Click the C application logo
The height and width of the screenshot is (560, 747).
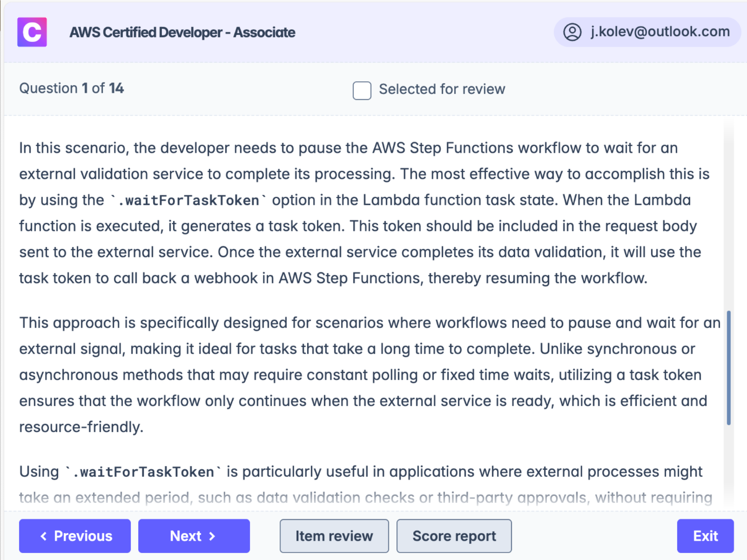(x=32, y=32)
